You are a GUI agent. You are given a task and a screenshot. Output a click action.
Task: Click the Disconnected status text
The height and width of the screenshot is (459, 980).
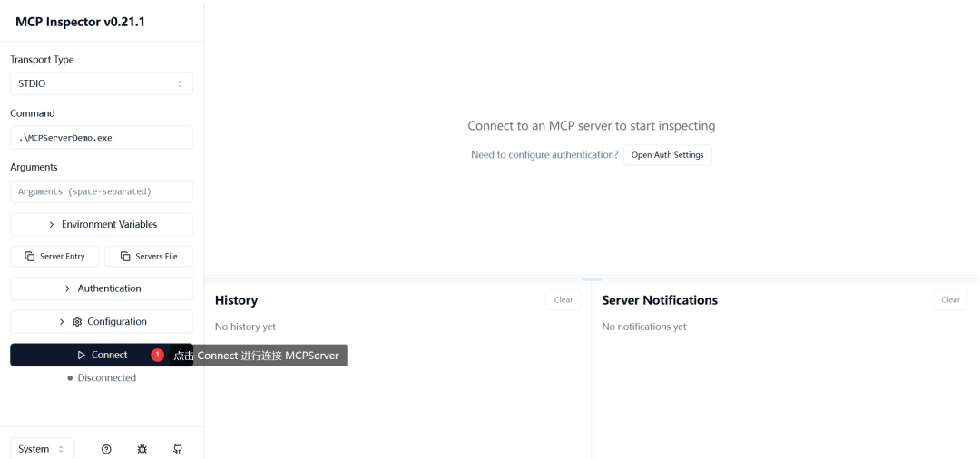click(107, 378)
